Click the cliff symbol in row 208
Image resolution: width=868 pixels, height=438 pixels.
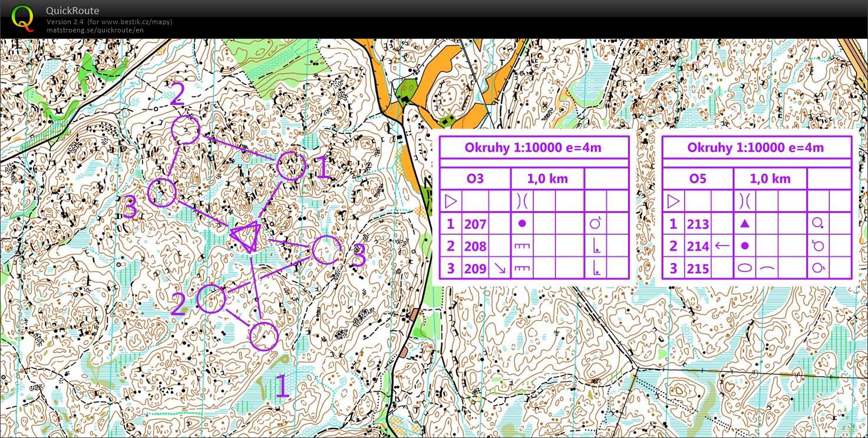(x=522, y=246)
